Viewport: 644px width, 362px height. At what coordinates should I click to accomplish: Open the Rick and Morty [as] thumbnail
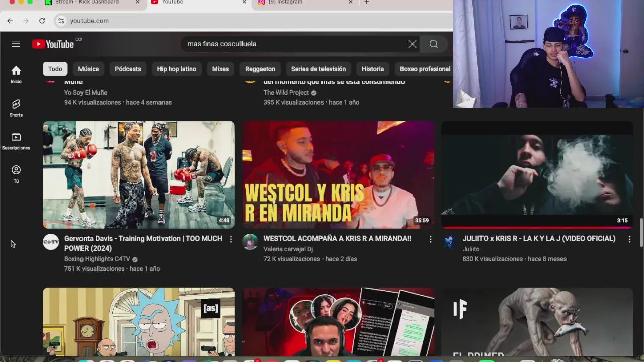[139, 322]
